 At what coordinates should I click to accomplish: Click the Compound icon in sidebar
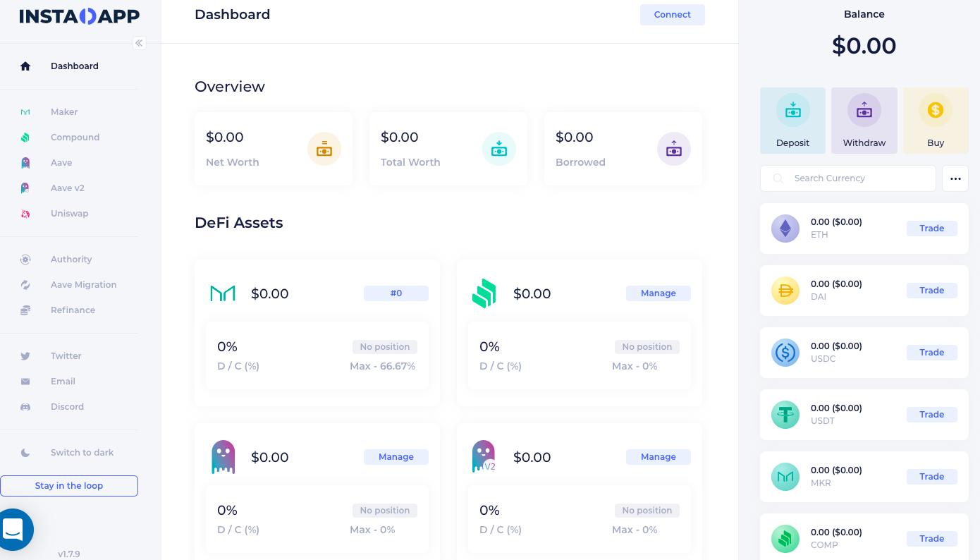(25, 138)
